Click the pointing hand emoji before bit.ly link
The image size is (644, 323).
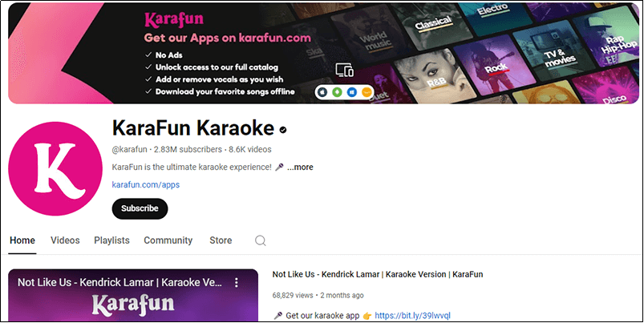click(367, 316)
